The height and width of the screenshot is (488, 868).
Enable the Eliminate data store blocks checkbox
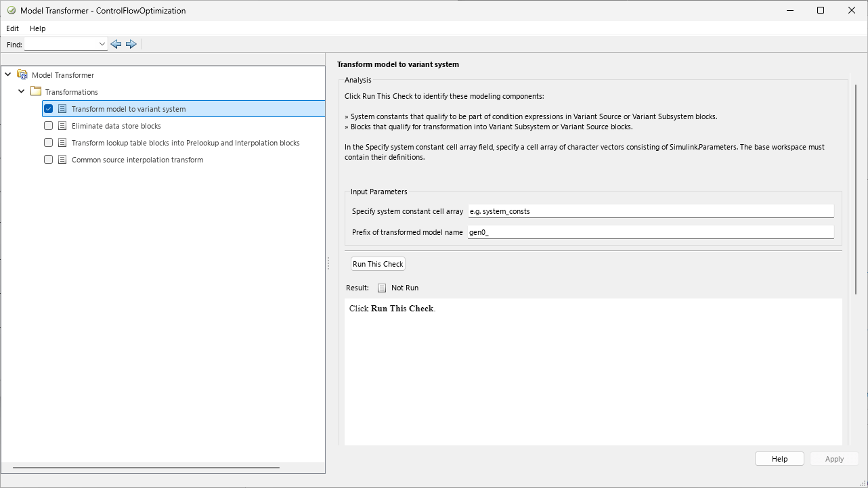click(x=48, y=126)
